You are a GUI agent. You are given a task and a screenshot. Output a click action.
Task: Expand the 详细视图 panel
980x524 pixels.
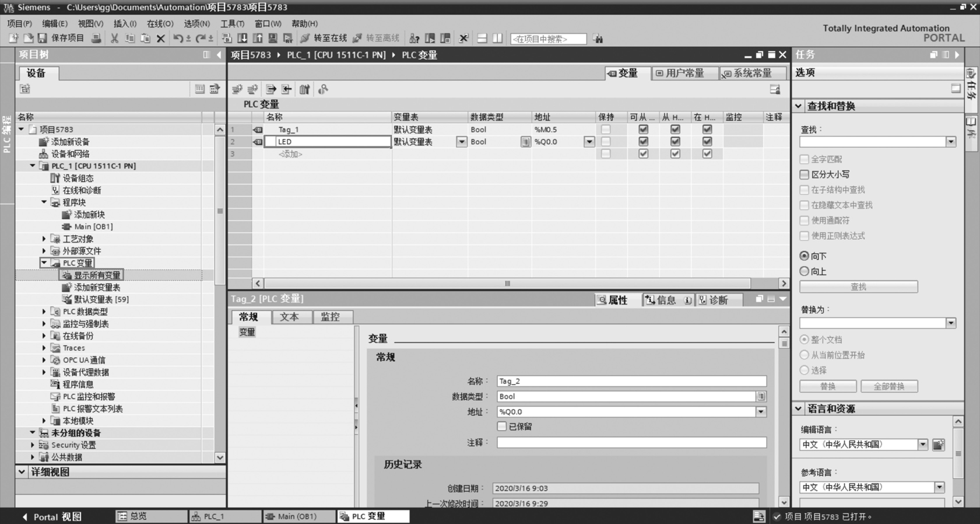coord(22,471)
